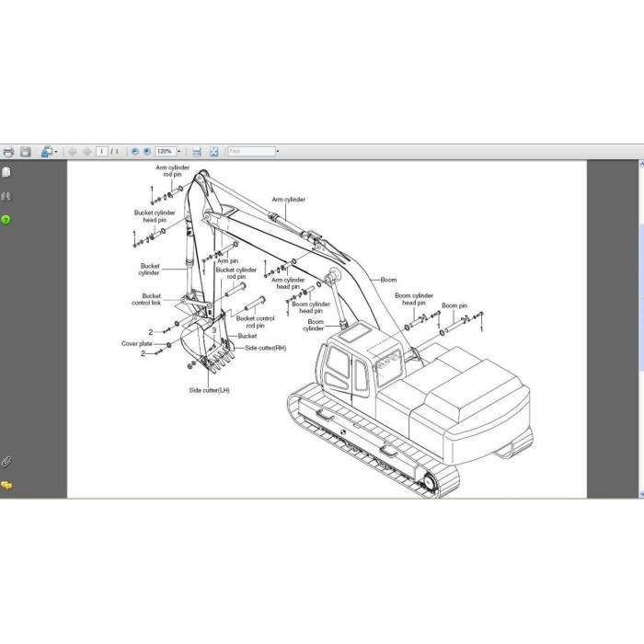Save a copy using the floppy disk icon

click(x=26, y=152)
